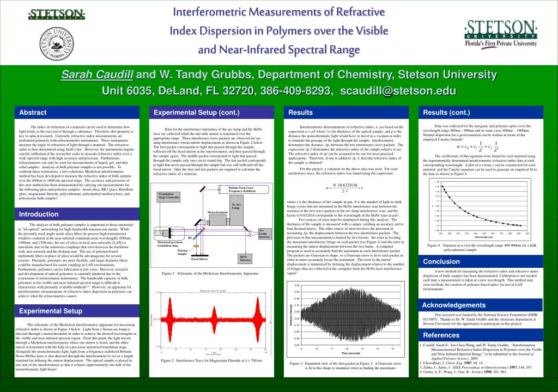
Task: Click the 'HeNe Detector' box in the schematic
Action: [x=245, y=258]
